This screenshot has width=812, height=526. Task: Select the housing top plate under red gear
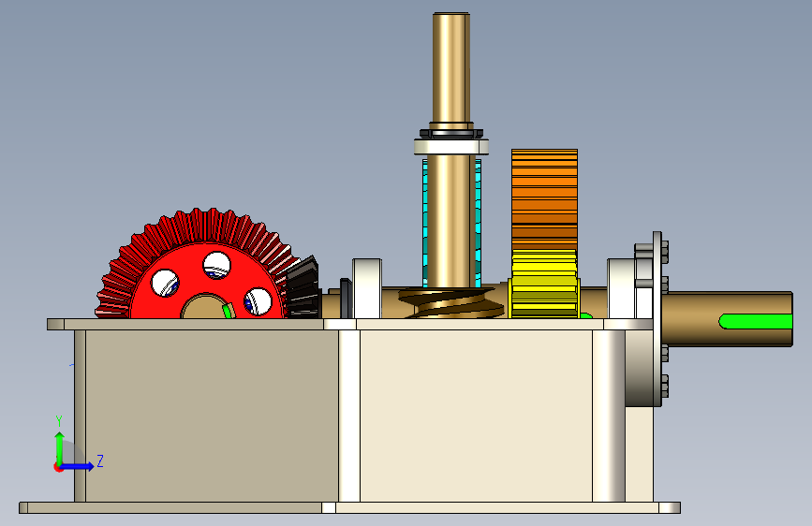pyautogui.click(x=185, y=324)
